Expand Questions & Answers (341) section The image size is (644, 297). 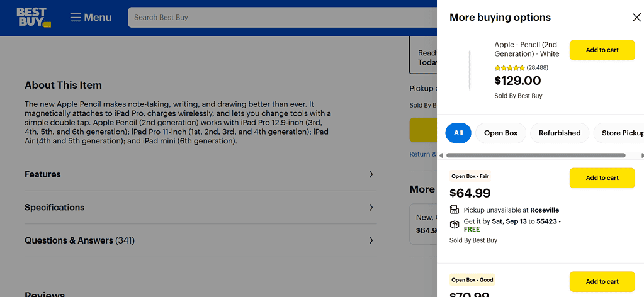pos(200,240)
